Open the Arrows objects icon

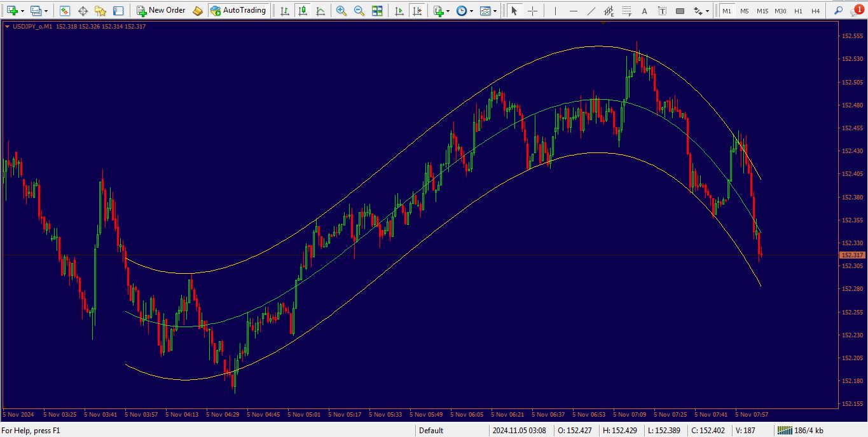pos(698,11)
